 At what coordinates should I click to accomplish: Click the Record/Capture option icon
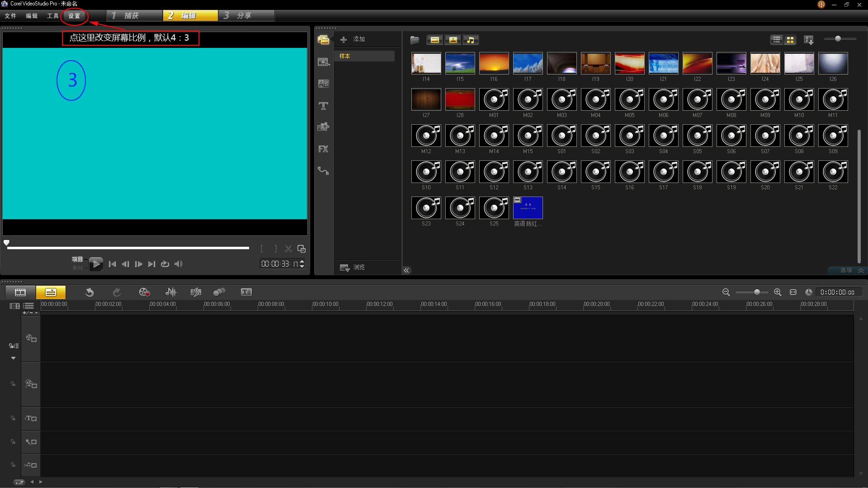[x=144, y=292]
